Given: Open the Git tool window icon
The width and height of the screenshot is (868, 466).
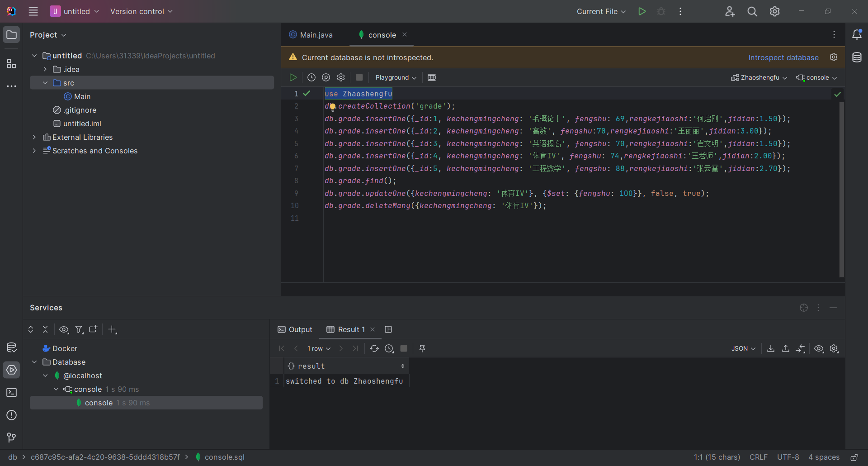Looking at the screenshot, I should (11, 437).
